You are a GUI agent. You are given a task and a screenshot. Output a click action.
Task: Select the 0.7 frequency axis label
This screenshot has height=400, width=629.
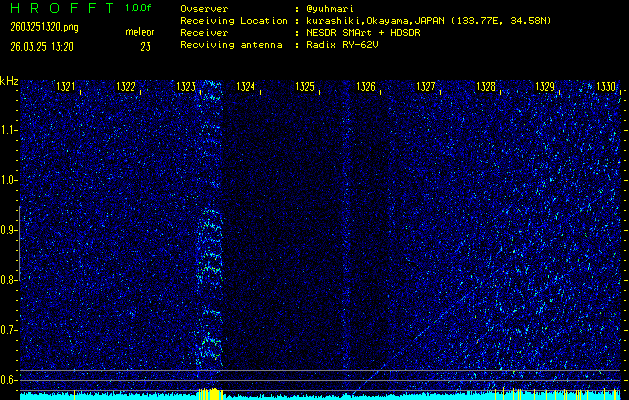click(x=10, y=330)
